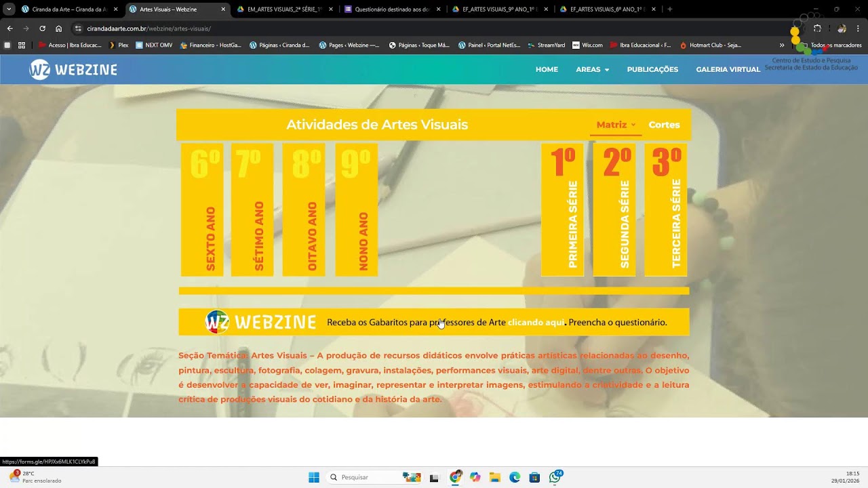
Task: Open File Explorer from taskbar
Action: [495, 477]
